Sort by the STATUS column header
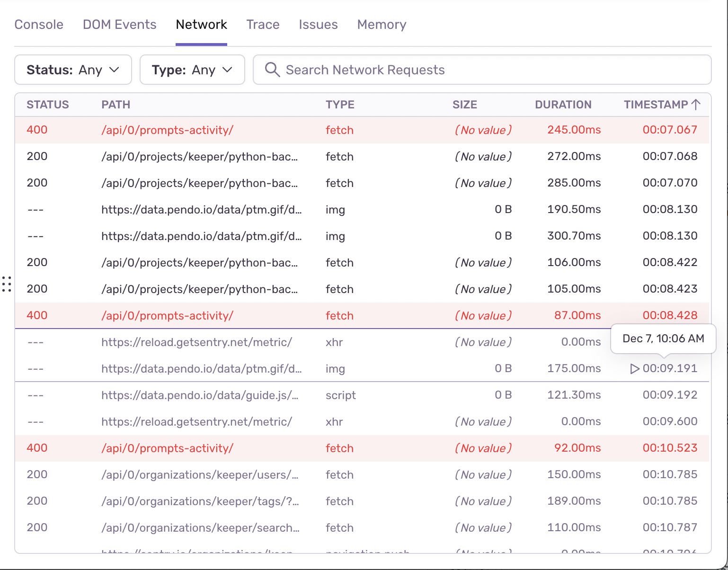This screenshot has width=728, height=570. 48,105
